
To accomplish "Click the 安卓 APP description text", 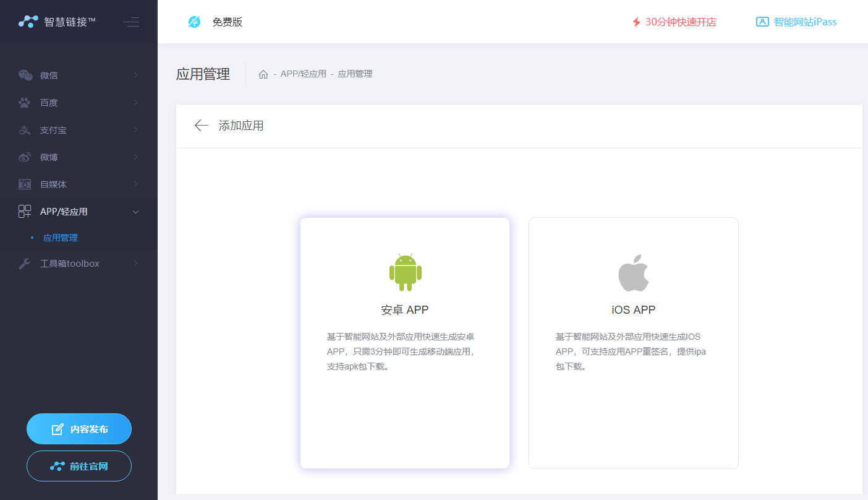I will click(x=401, y=351).
